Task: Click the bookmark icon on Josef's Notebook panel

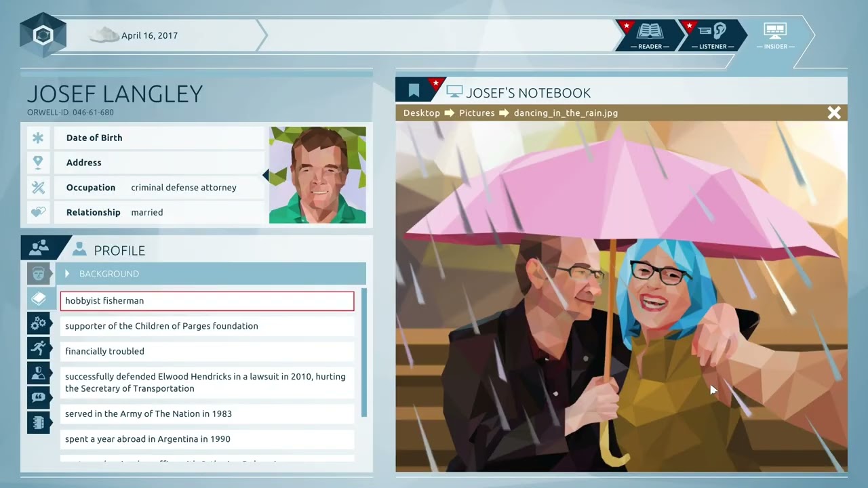Action: click(414, 91)
